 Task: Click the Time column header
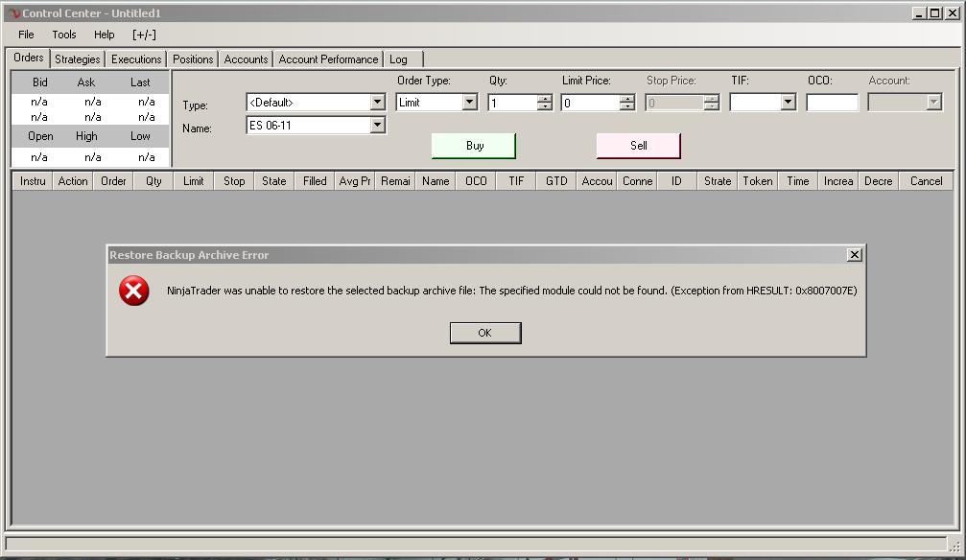click(x=798, y=181)
